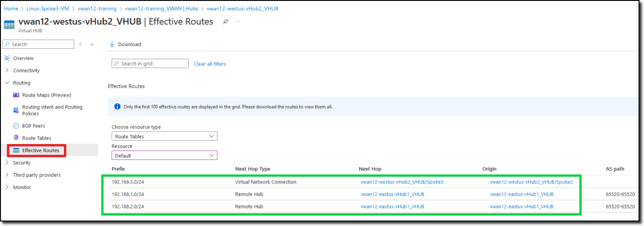644x226 pixels.
Task: Click the Download arrow icon
Action: point(112,44)
